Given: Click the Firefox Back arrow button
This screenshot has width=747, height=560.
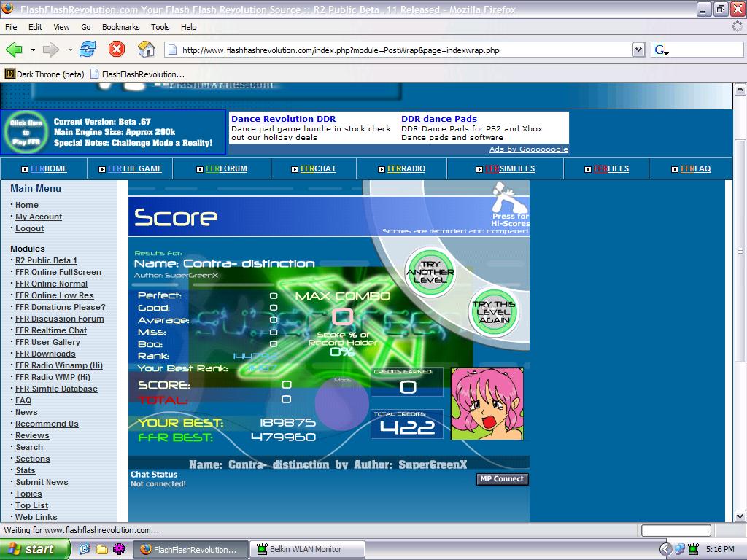Looking at the screenshot, I should pos(15,50).
